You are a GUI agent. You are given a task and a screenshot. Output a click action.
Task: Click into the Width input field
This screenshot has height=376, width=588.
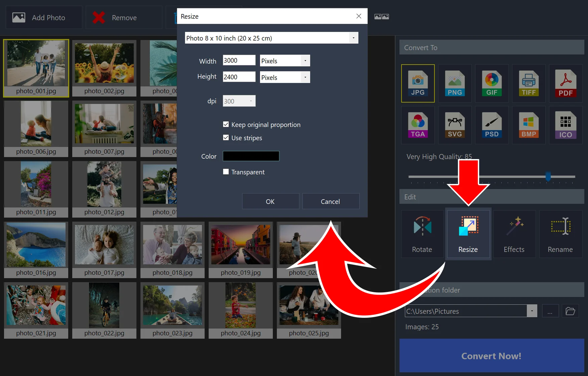coord(239,61)
